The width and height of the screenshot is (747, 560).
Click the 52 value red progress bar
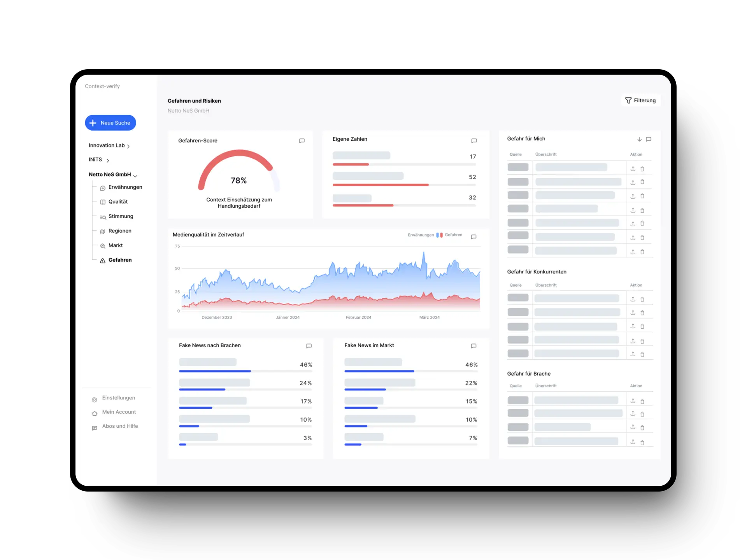point(381,185)
